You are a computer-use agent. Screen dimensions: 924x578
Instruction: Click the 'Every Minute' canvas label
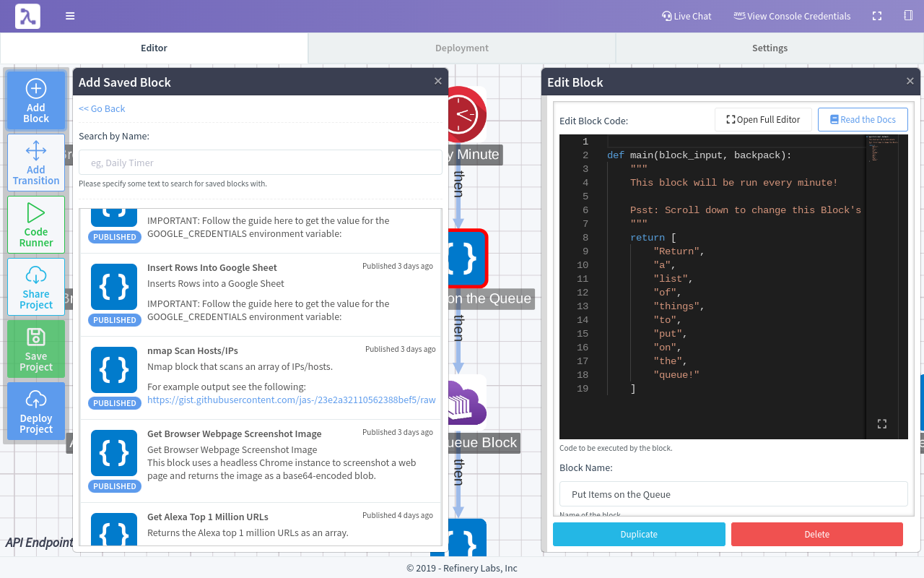coord(475,155)
